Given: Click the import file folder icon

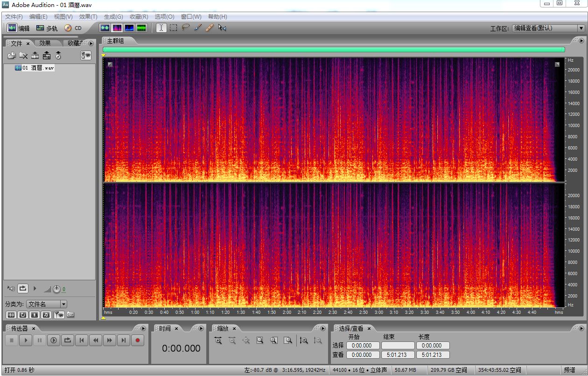Looking at the screenshot, I should [x=12, y=56].
